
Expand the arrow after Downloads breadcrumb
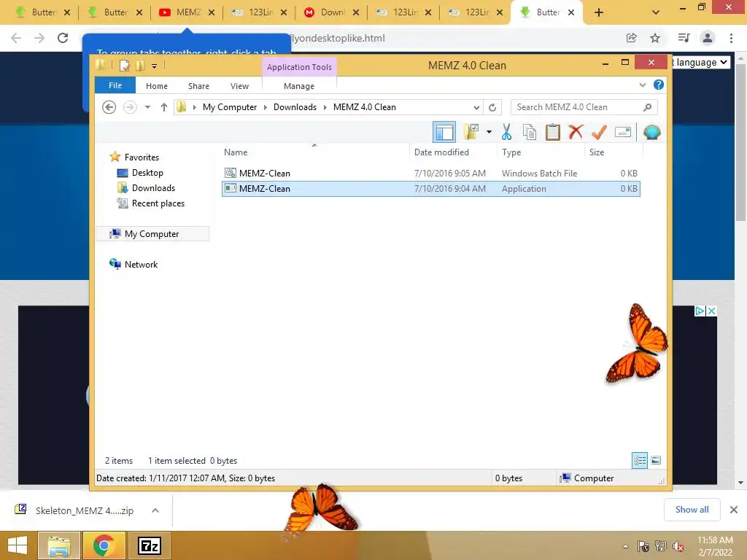pos(325,107)
